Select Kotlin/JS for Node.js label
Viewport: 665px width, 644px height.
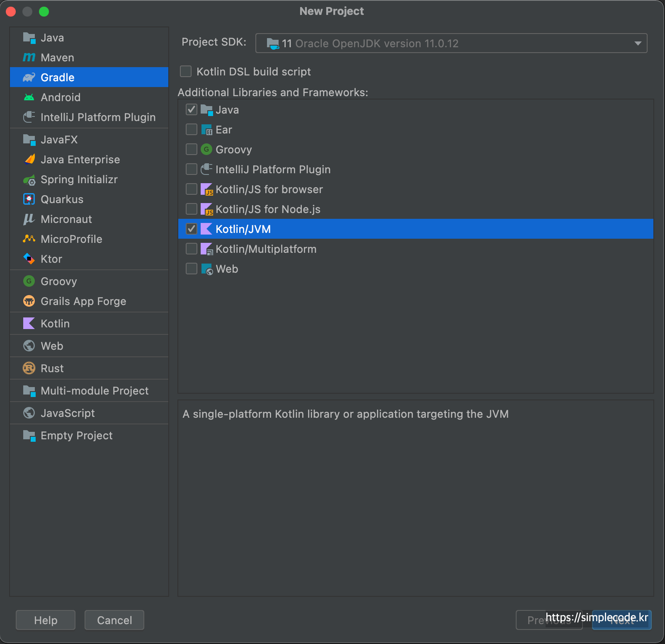tap(268, 209)
